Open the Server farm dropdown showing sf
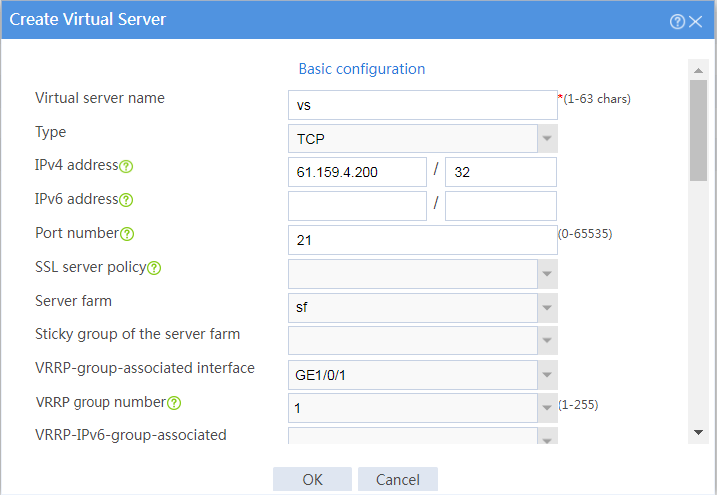The image size is (717, 495). pyautogui.click(x=547, y=308)
